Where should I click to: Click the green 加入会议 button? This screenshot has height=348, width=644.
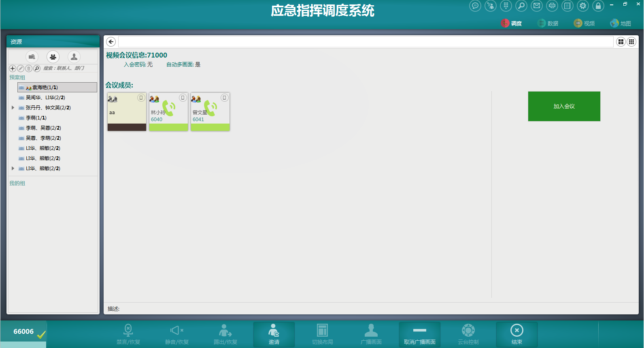pyautogui.click(x=564, y=106)
